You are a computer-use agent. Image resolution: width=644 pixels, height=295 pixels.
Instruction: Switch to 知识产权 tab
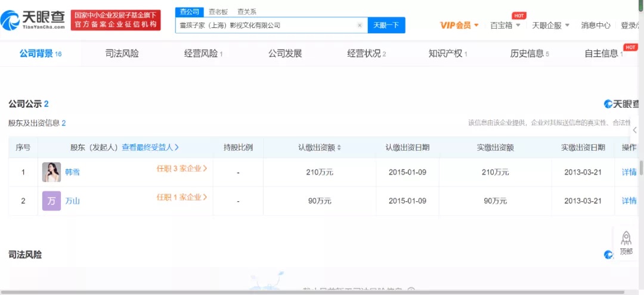tap(448, 53)
